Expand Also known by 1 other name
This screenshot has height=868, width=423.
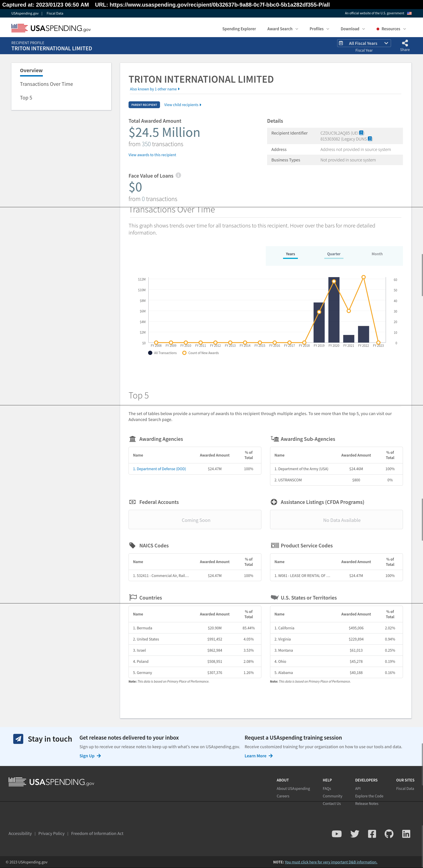point(155,89)
